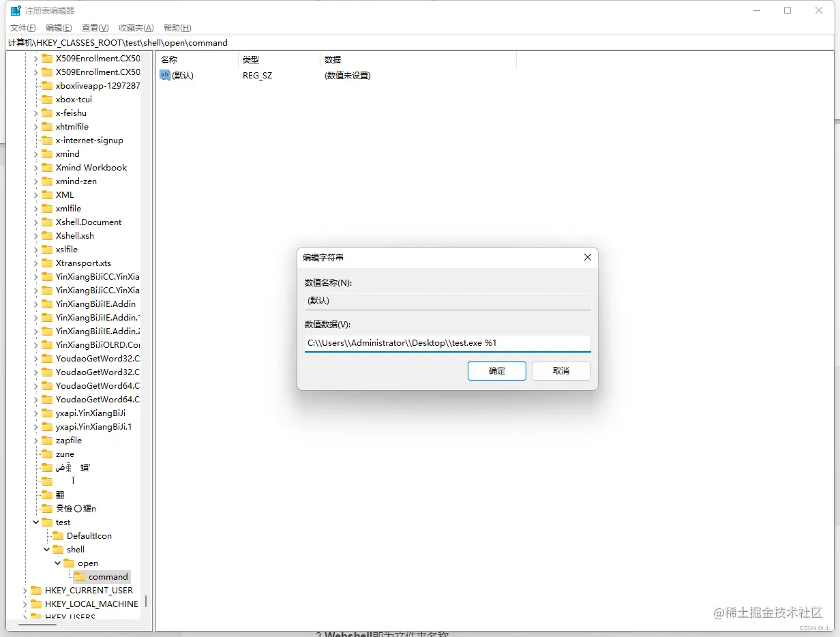This screenshot has height=637, width=840.
Task: Open the 查看(V) menu
Action: [95, 28]
